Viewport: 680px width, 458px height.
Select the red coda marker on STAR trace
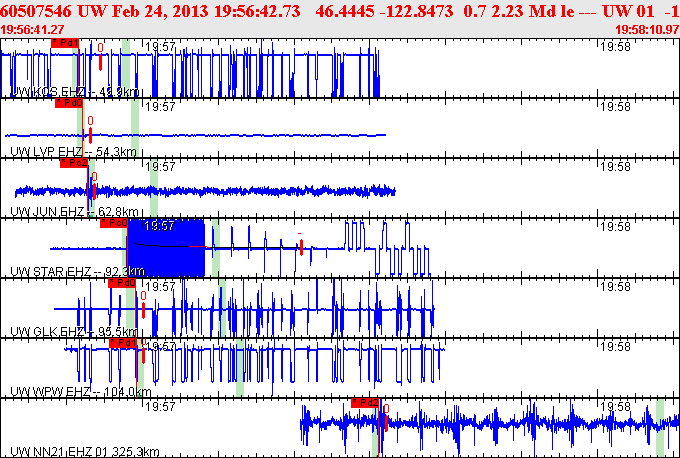coord(301,247)
